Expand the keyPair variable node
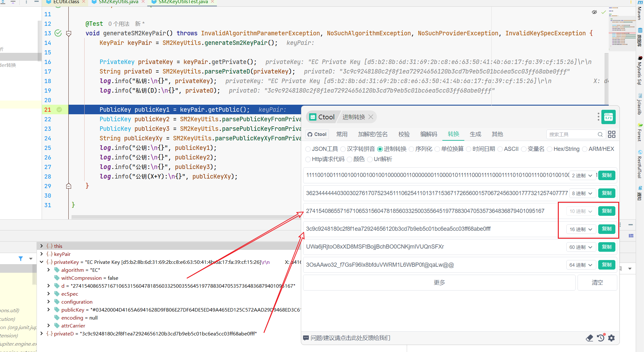 pyautogui.click(x=41, y=254)
